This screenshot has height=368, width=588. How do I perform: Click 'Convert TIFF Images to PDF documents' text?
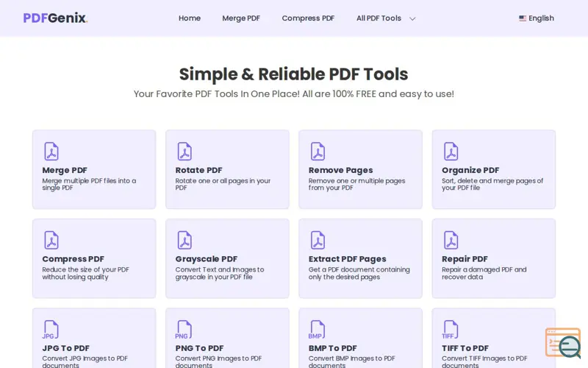pos(484,361)
